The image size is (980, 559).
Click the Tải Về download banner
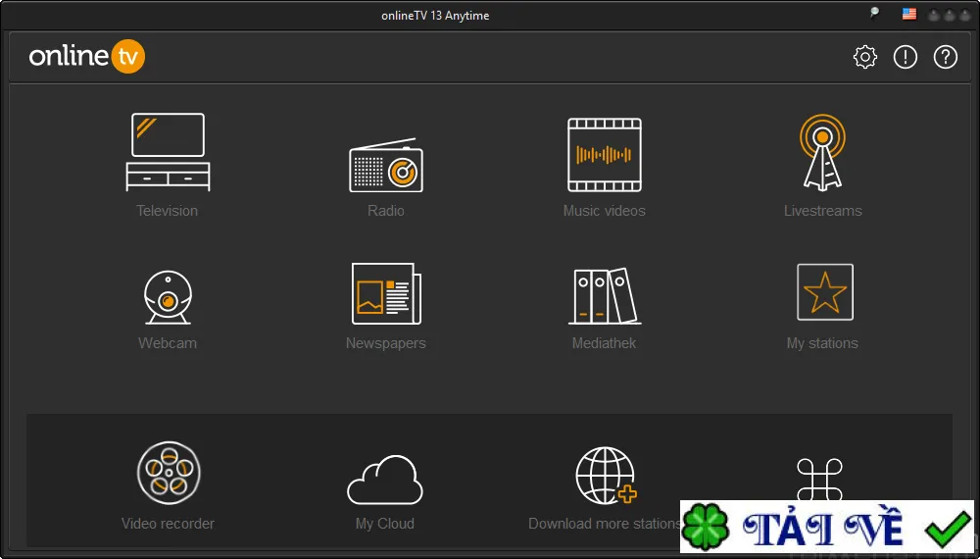827,527
